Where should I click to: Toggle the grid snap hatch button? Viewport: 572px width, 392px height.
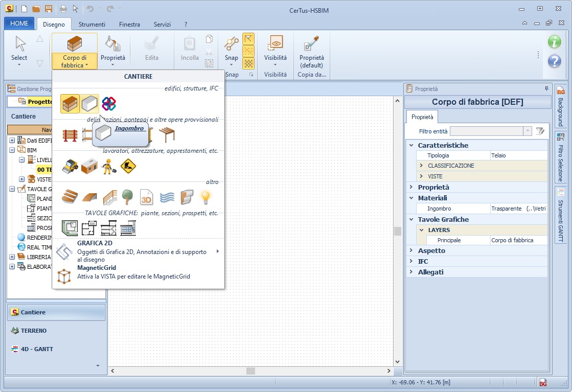pyautogui.click(x=248, y=63)
